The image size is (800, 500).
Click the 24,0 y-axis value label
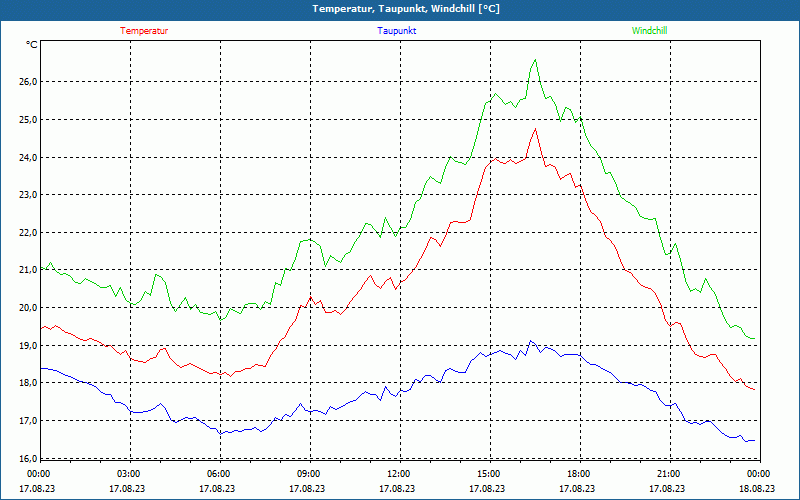(26, 157)
